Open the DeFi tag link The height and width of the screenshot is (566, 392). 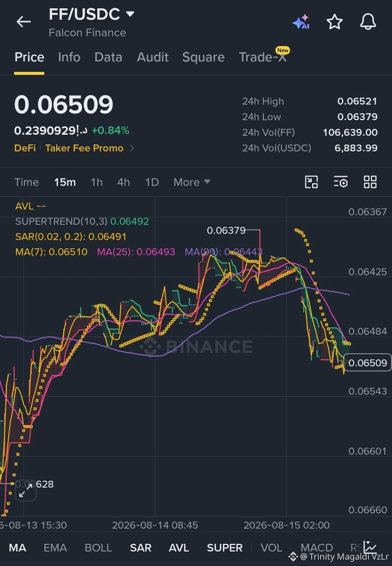(x=25, y=148)
